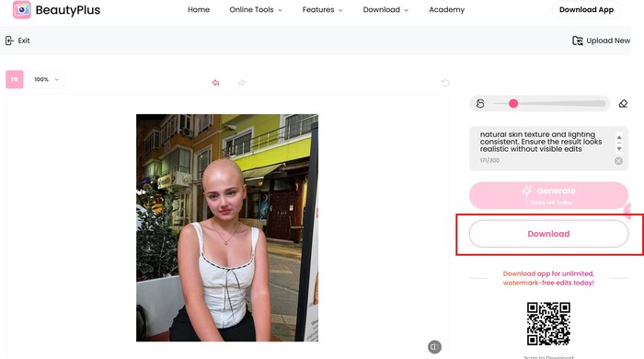Viewport: 644px width, 359px height.
Task: Click the BeautyPlus logo icon
Action: pyautogui.click(x=21, y=9)
